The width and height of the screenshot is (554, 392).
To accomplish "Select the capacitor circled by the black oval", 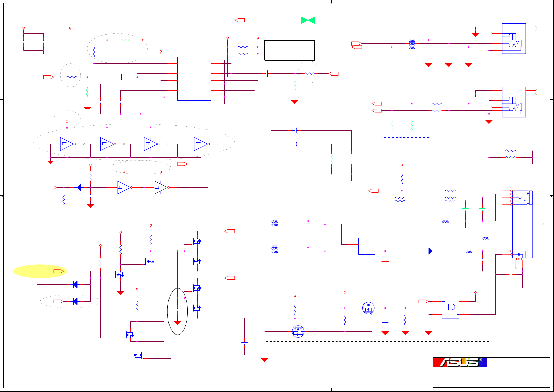I will [178, 310].
